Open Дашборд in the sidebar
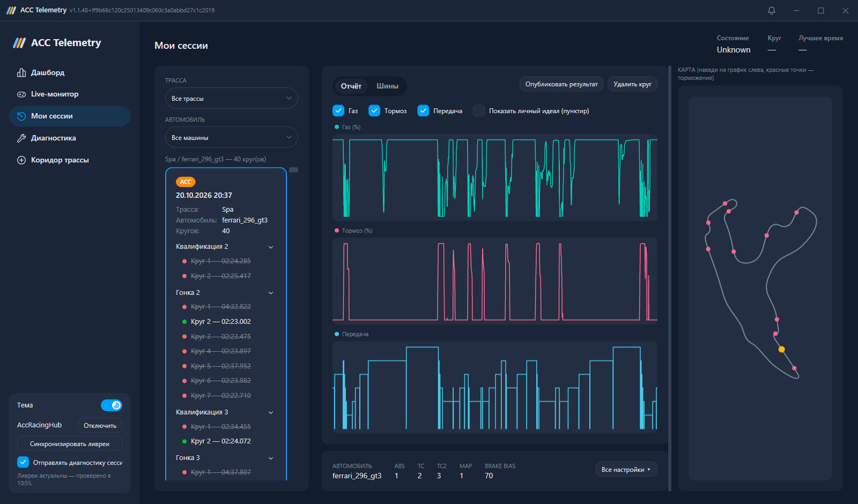The width and height of the screenshot is (858, 504). (x=70, y=72)
